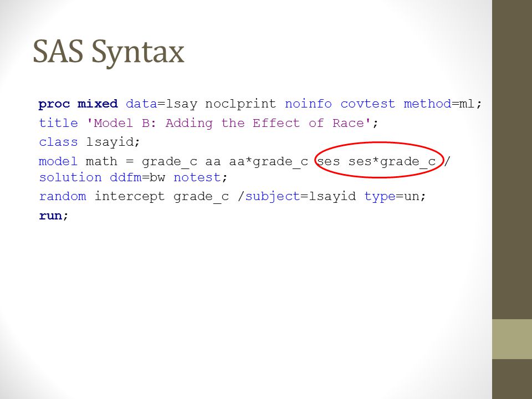The image size is (532, 399).
Task: Click the 'ddfm=bw' option
Action: tap(137, 177)
